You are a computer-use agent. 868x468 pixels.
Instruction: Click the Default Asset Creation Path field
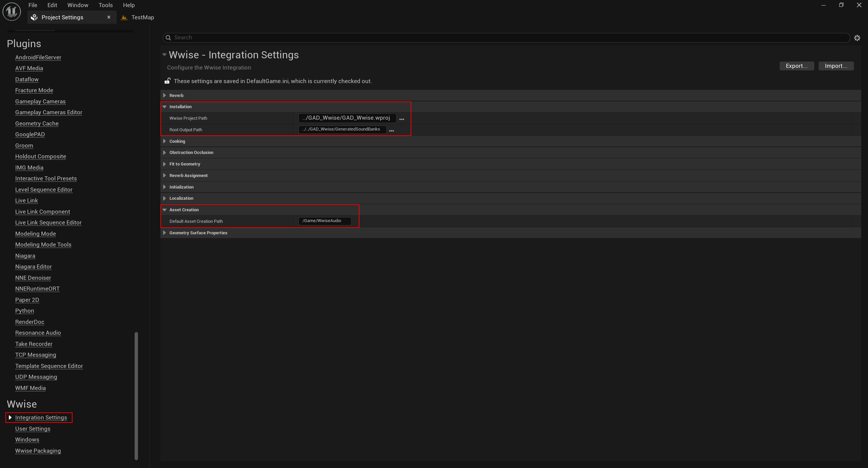point(324,221)
